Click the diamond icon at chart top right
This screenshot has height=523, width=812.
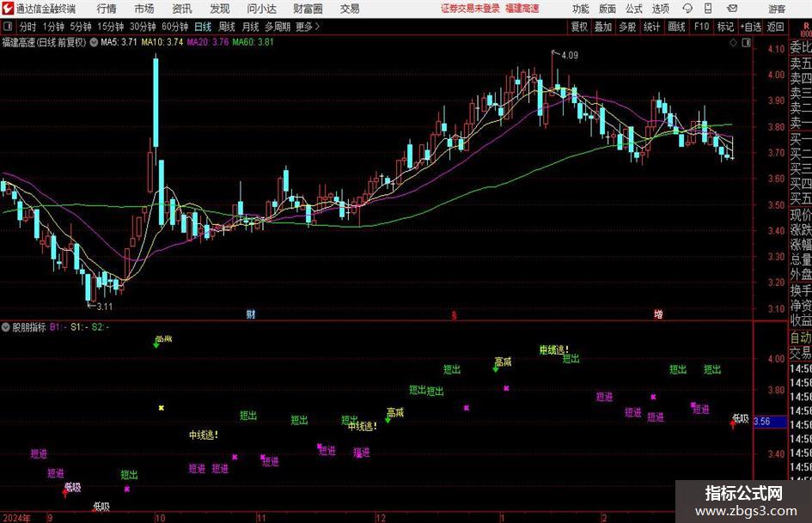pyautogui.click(x=733, y=43)
